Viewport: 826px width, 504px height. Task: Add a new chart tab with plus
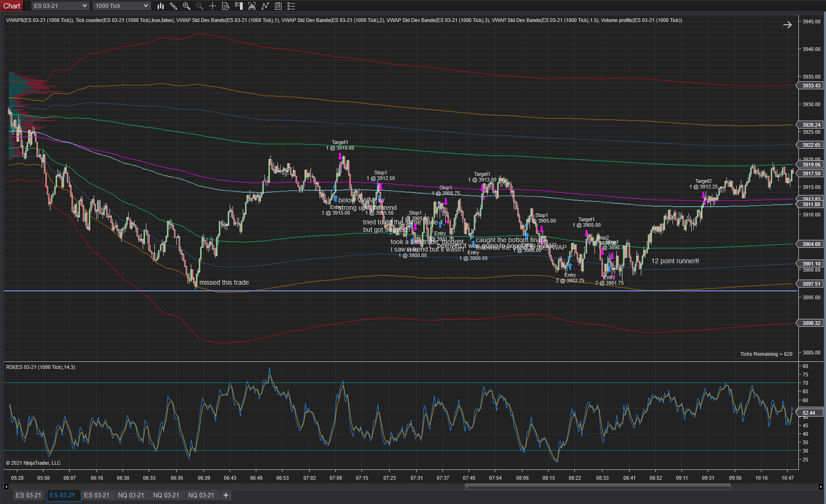(x=226, y=495)
